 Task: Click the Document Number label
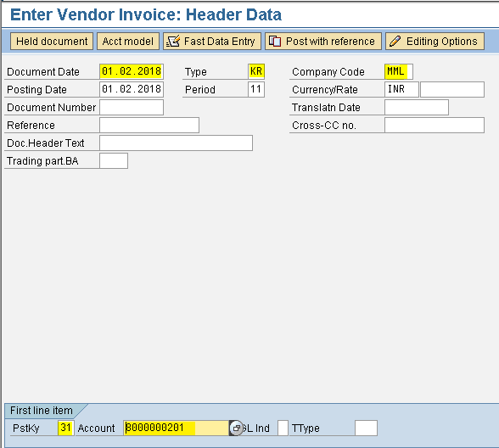(51, 108)
